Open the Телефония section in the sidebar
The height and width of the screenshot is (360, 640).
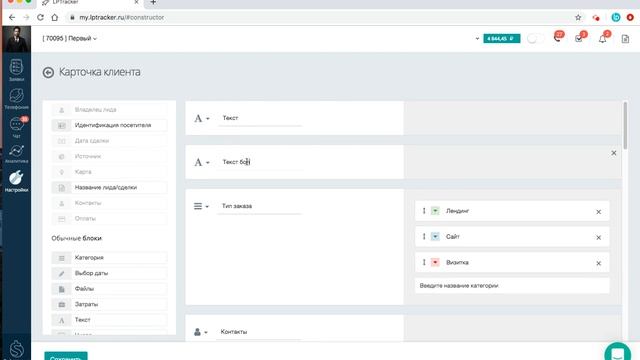click(16, 99)
